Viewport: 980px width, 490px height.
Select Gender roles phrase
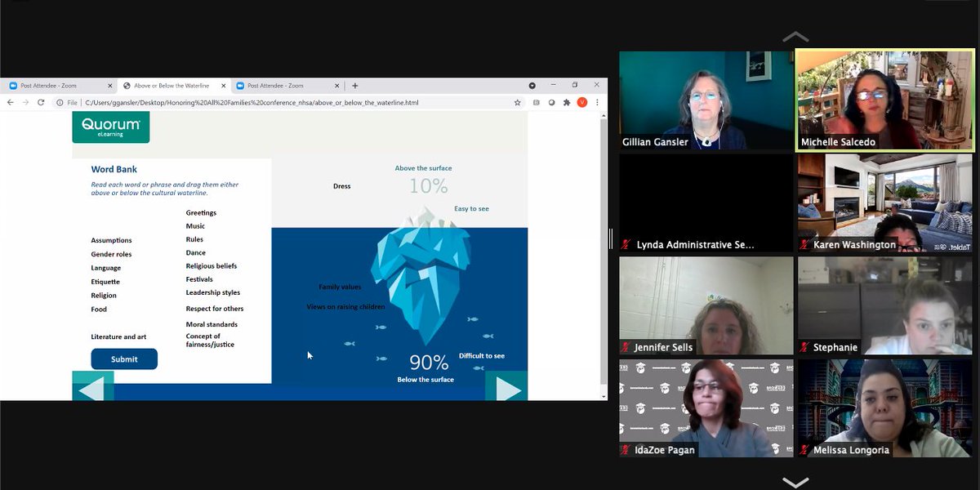click(x=111, y=255)
